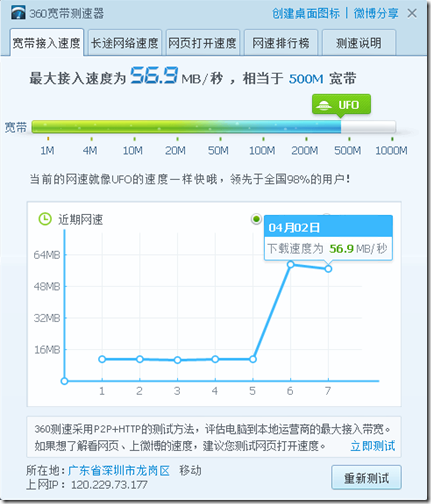Click the recent speed clock icon
This screenshot has width=431, height=504.
[x=45, y=219]
